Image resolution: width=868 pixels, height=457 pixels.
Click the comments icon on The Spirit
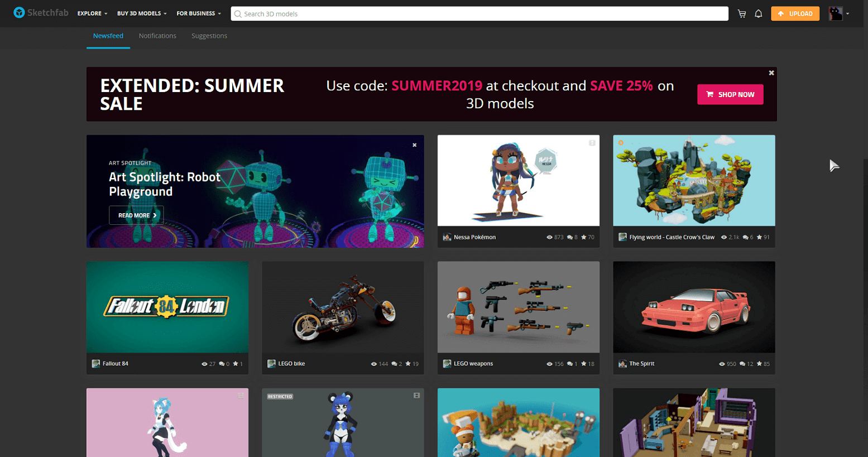click(x=742, y=364)
